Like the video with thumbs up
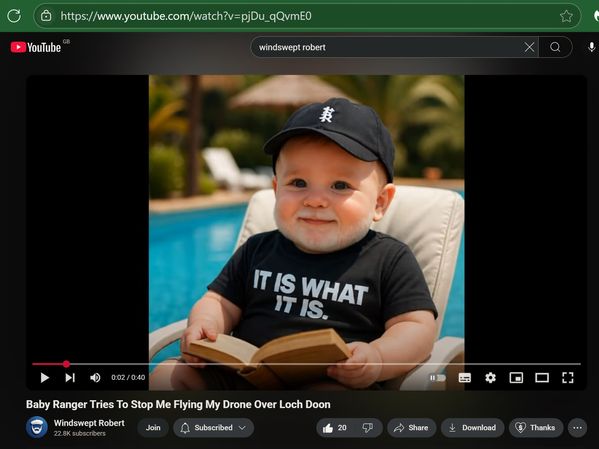The width and height of the screenshot is (599, 449). point(335,428)
